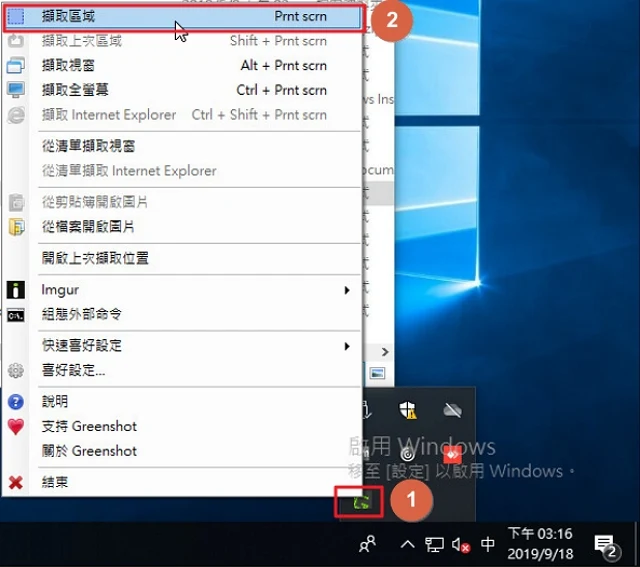
Task: Choose 組態外部命令 menu entry
Action: click(182, 314)
